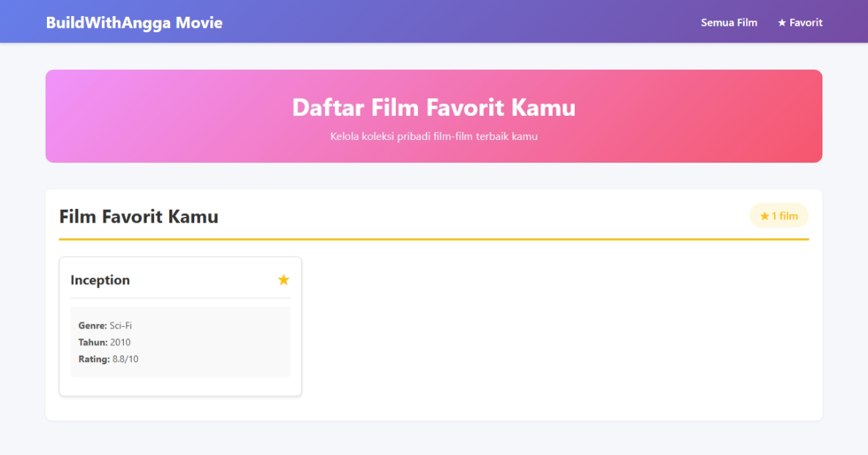This screenshot has width=868, height=455.
Task: Open the Inception movie card
Action: [x=180, y=327]
